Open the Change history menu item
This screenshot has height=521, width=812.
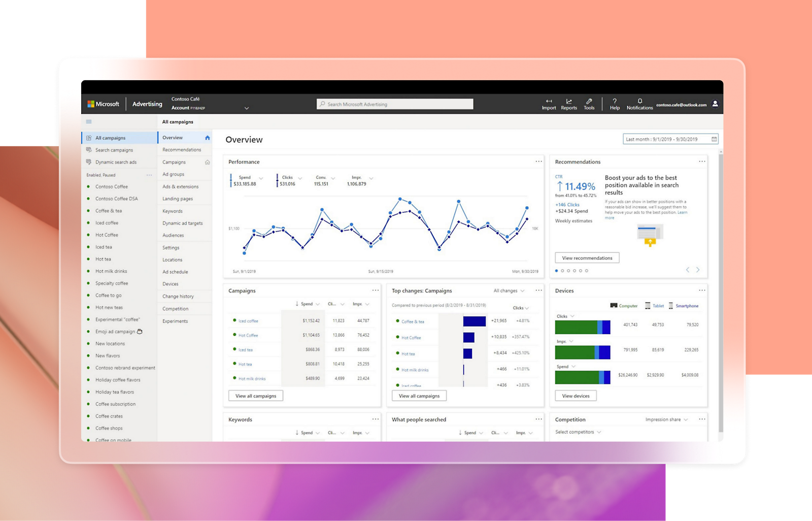click(178, 297)
